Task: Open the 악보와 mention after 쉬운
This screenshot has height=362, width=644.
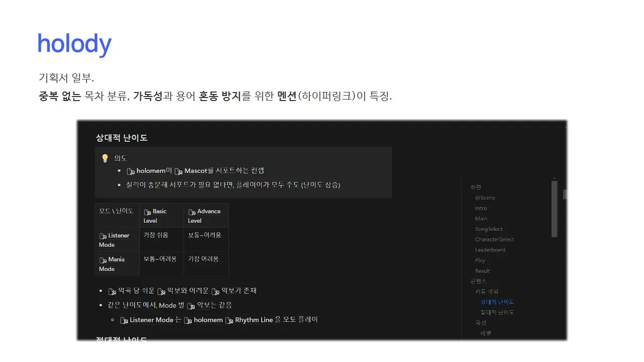Action: (172, 291)
